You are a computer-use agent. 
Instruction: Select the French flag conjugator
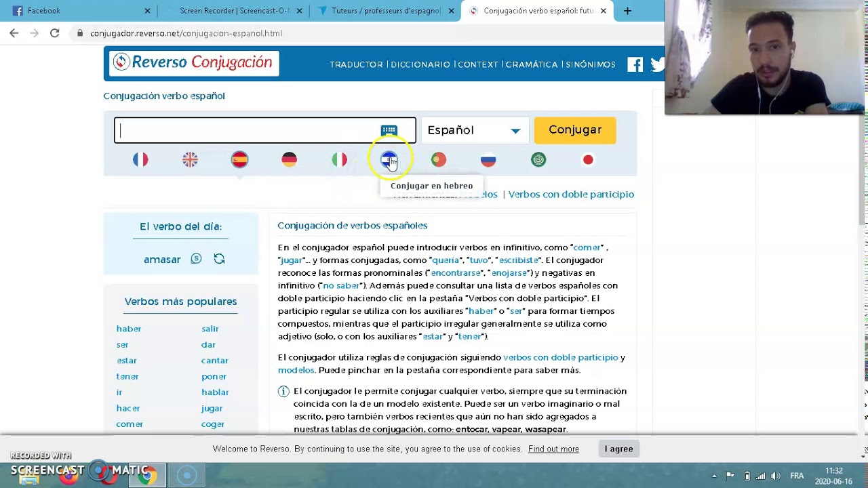click(x=140, y=160)
